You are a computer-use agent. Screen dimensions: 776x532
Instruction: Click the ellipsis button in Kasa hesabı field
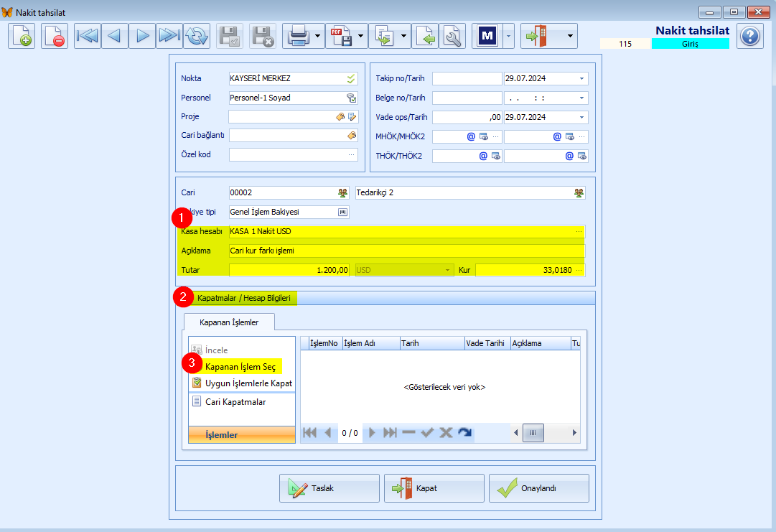[x=579, y=232]
